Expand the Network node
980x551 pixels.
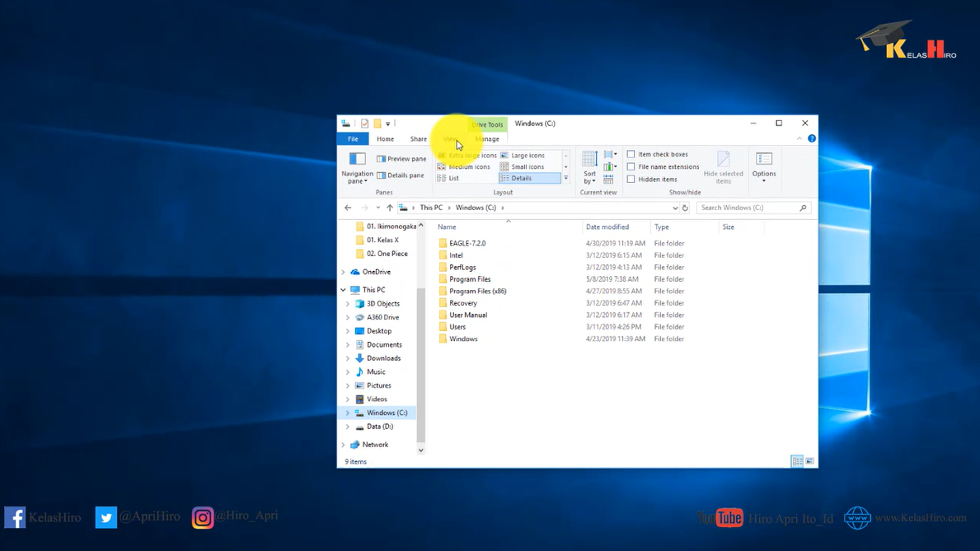pyautogui.click(x=343, y=445)
